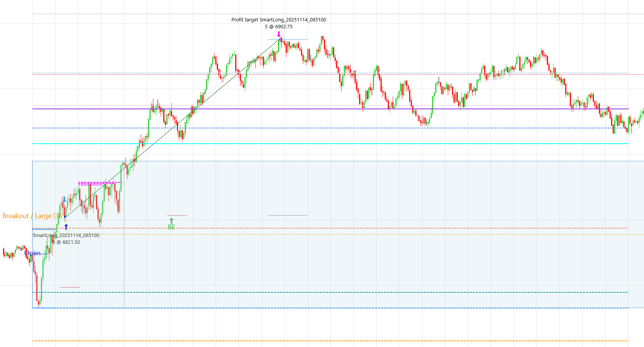Click the red dotted level inside the shaded range
This screenshot has height=347, width=644.
pos(70,287)
